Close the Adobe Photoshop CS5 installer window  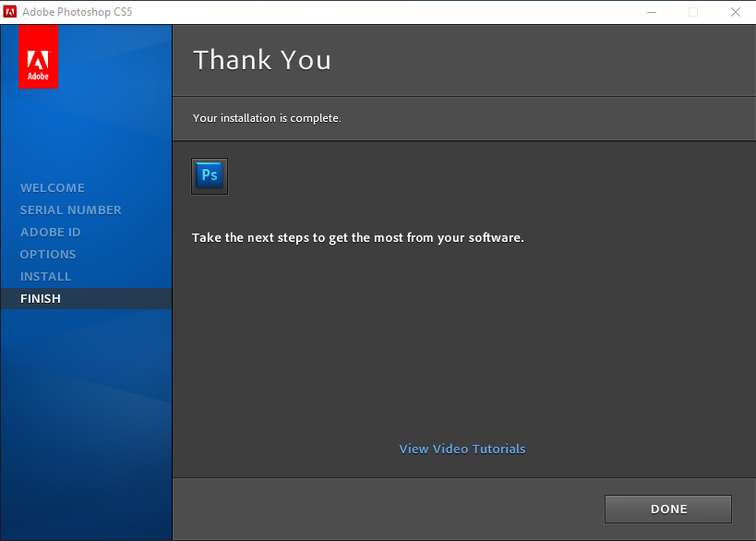[x=736, y=12]
